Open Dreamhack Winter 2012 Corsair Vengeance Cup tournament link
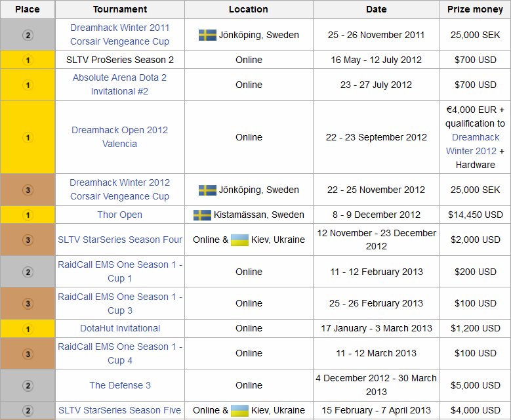Image resolution: width=511 pixels, height=420 pixels. click(x=119, y=190)
